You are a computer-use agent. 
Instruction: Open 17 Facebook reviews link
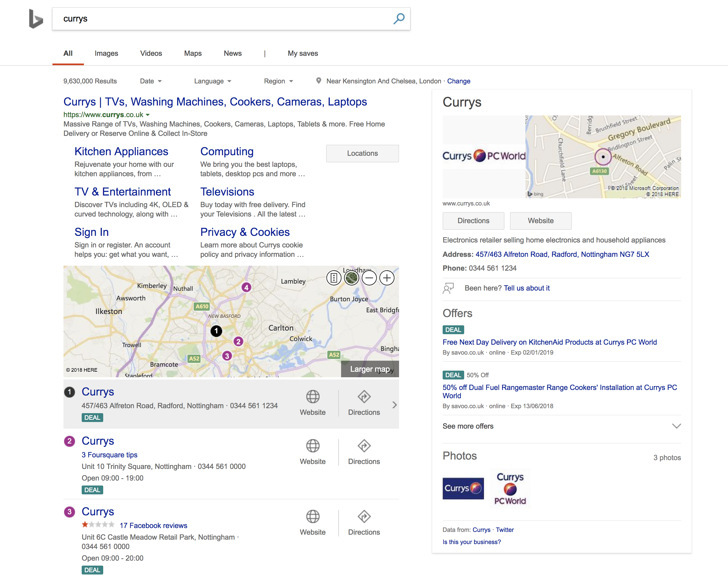(x=153, y=526)
